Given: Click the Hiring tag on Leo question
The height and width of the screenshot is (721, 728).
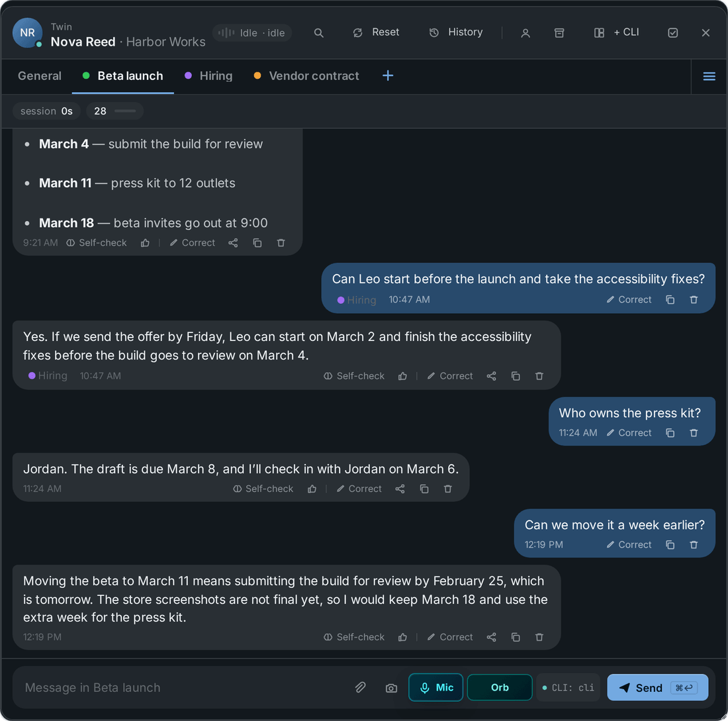Looking at the screenshot, I should (x=357, y=300).
